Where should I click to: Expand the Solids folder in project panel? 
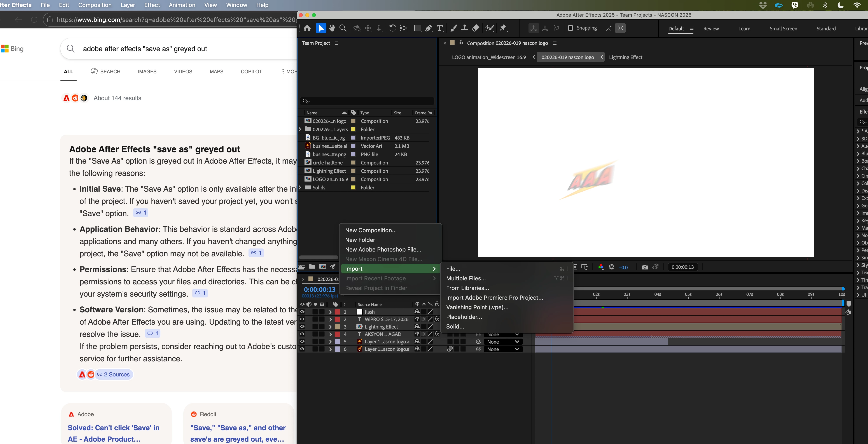[300, 187]
